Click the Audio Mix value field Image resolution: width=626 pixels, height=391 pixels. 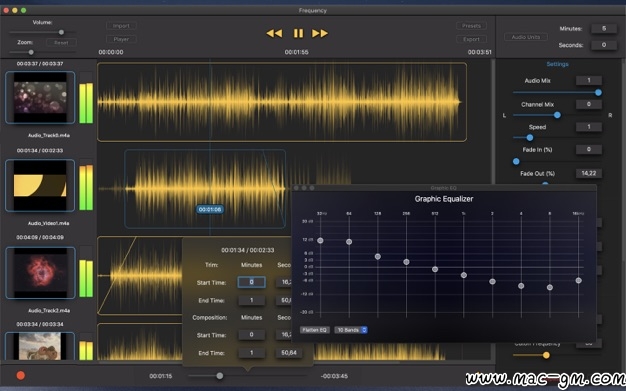(x=588, y=81)
